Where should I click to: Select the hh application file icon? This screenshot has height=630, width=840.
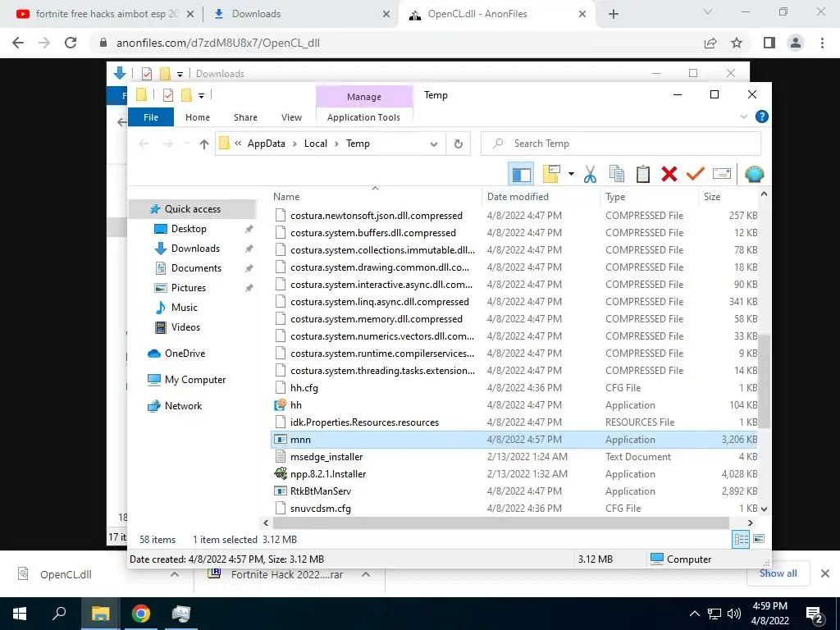[x=281, y=405]
